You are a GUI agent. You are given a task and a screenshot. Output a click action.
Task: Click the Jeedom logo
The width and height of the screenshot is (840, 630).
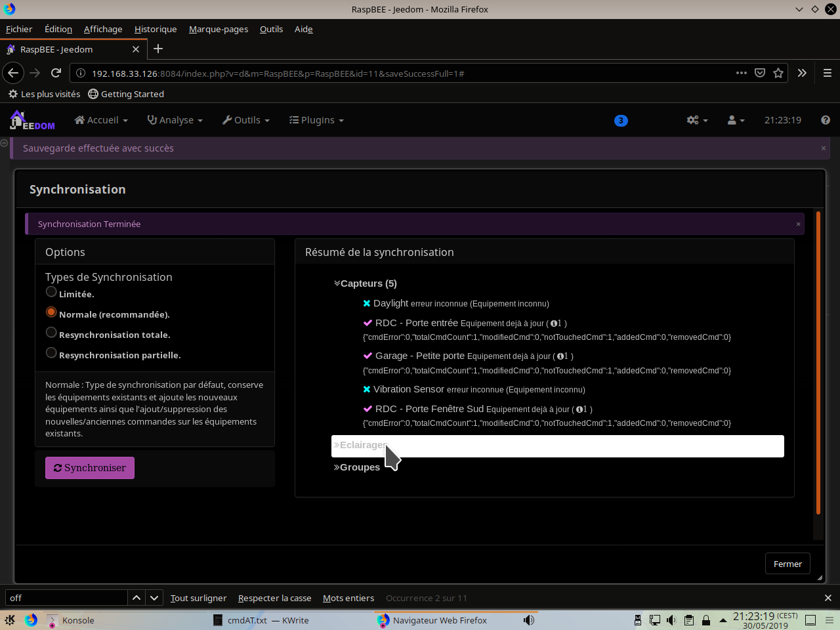pos(32,120)
